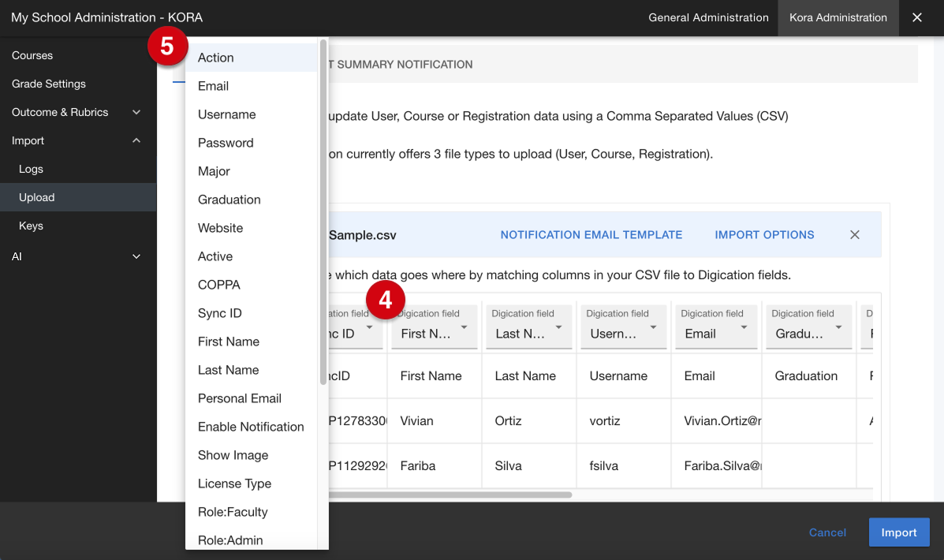Choose Major from the field list

tap(251, 171)
